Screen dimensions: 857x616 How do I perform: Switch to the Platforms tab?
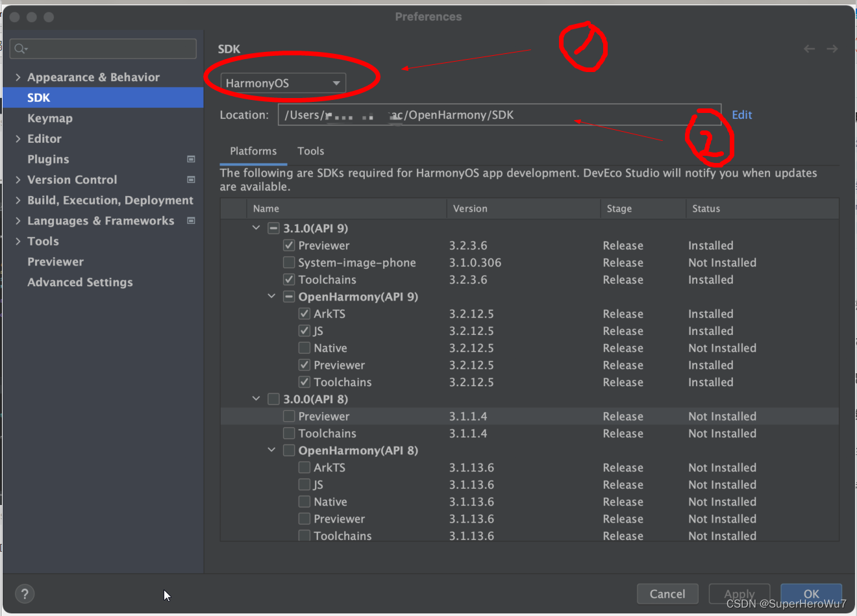click(253, 151)
